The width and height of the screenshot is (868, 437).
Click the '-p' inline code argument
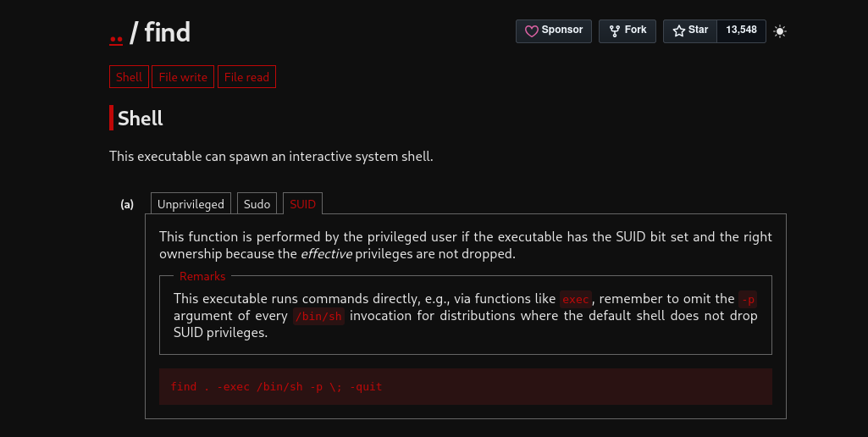pyautogui.click(x=747, y=299)
